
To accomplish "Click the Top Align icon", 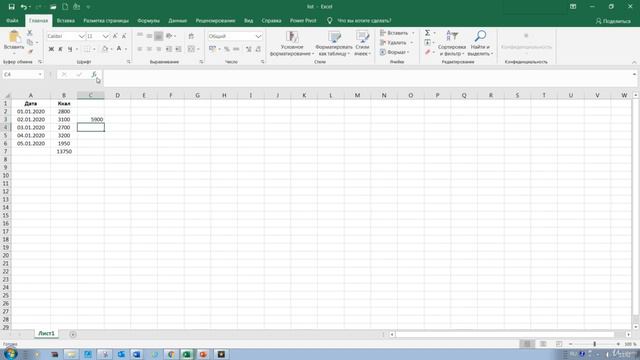I will tap(140, 36).
